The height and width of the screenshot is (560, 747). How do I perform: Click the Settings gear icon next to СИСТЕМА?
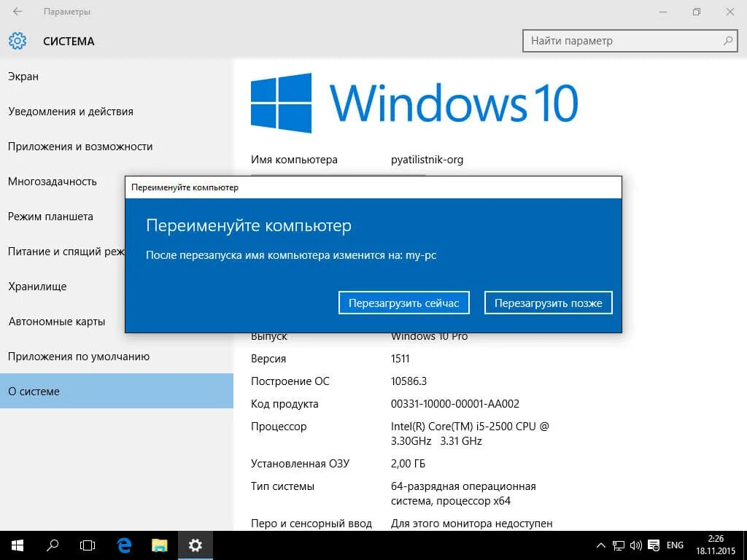[x=18, y=41]
